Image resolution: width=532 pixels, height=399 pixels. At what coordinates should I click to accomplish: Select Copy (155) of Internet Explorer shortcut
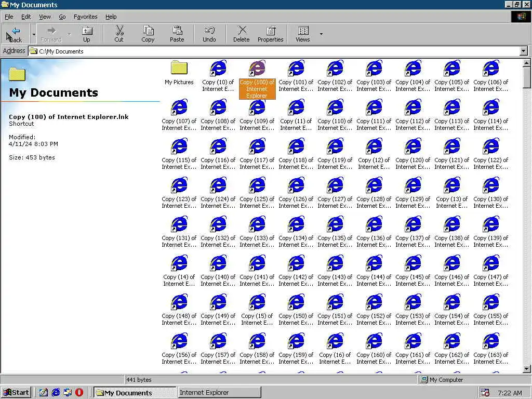pyautogui.click(x=491, y=310)
